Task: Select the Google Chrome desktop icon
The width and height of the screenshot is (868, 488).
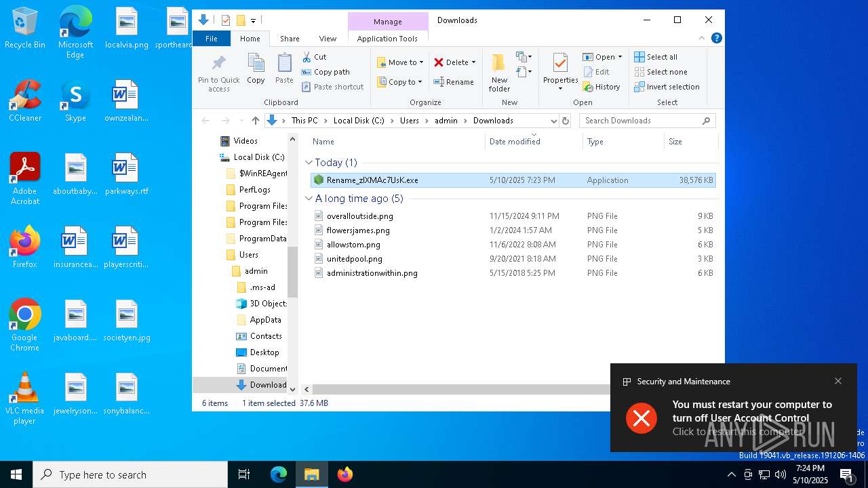Action: 25,325
